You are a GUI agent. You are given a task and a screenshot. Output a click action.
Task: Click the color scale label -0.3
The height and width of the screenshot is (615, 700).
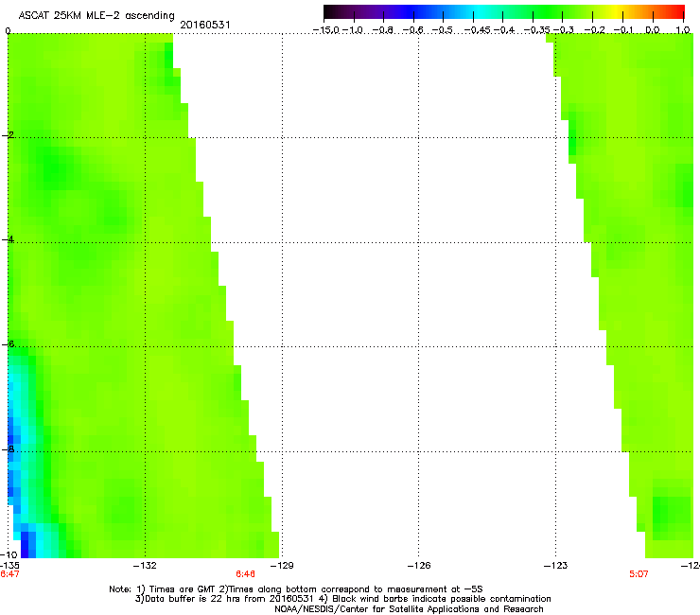pyautogui.click(x=564, y=30)
